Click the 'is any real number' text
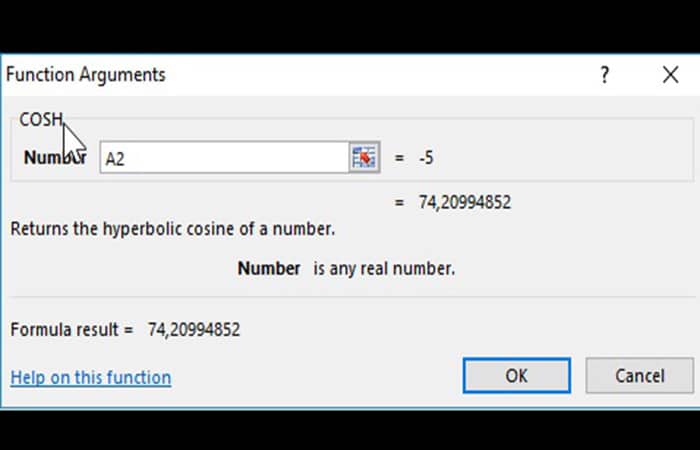 click(x=384, y=268)
